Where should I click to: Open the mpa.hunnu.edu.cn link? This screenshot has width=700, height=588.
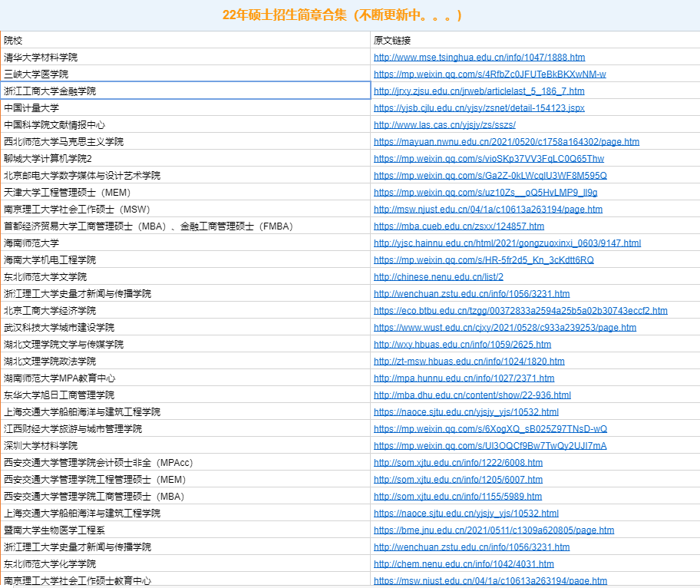464,378
